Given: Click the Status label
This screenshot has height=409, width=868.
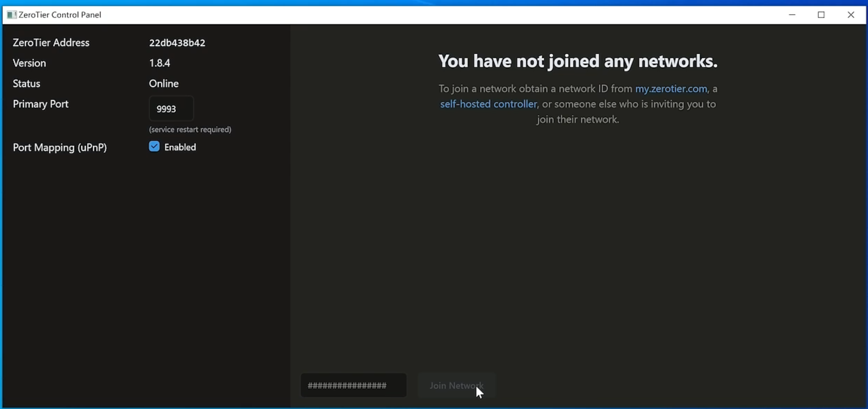Looking at the screenshot, I should tap(26, 83).
